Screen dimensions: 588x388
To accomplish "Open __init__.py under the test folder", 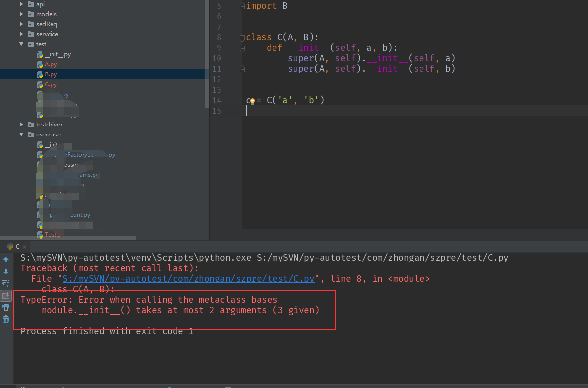I will click(57, 54).
